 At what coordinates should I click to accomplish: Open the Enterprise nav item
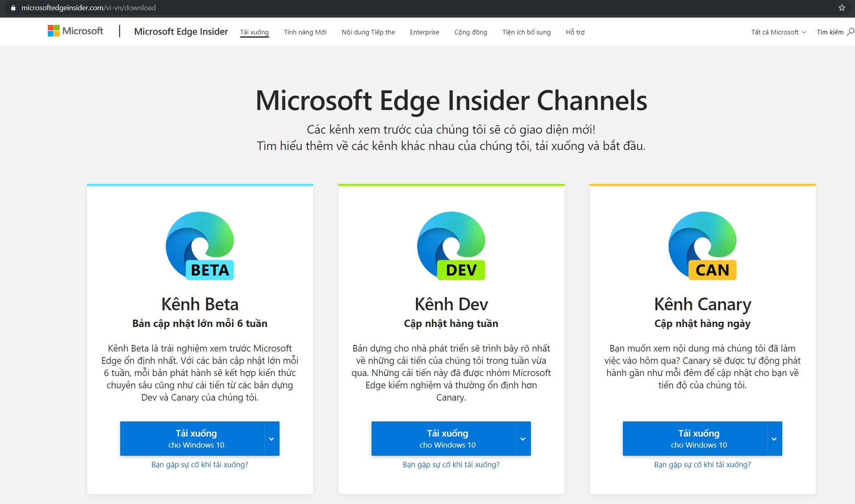(x=424, y=32)
